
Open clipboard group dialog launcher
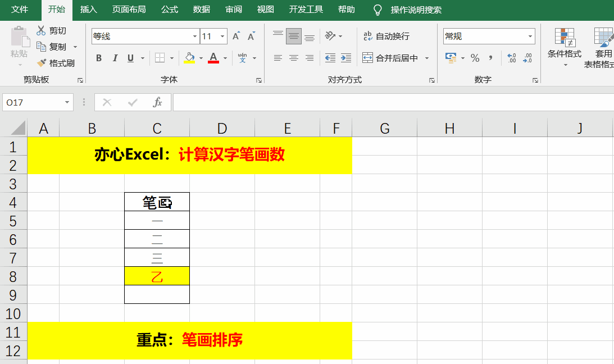pos(80,80)
